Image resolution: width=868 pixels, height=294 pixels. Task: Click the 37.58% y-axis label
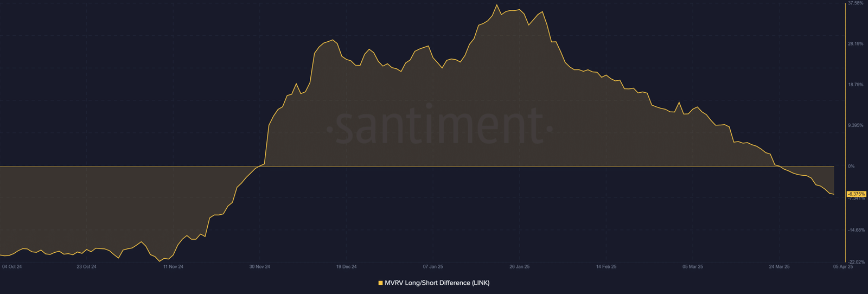pos(855,3)
